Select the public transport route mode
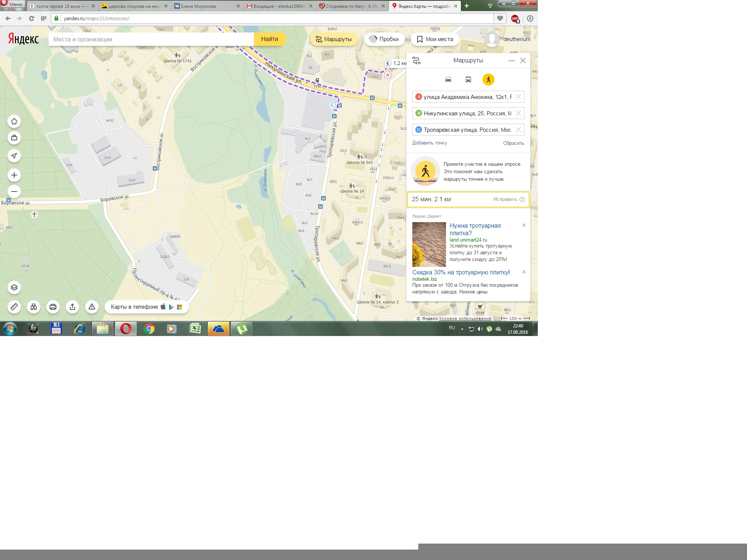This screenshot has width=747, height=560. [468, 80]
